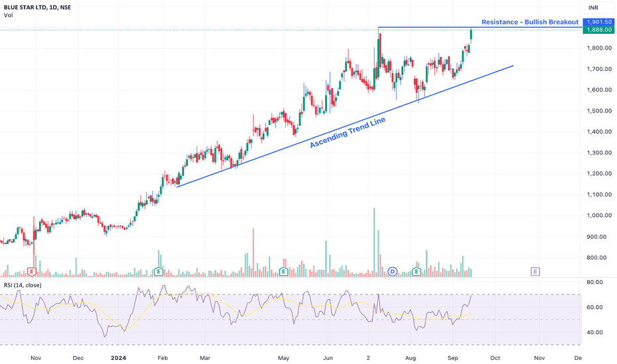
Task: Click the 1,600.00 price axis tick
Action: click(599, 90)
